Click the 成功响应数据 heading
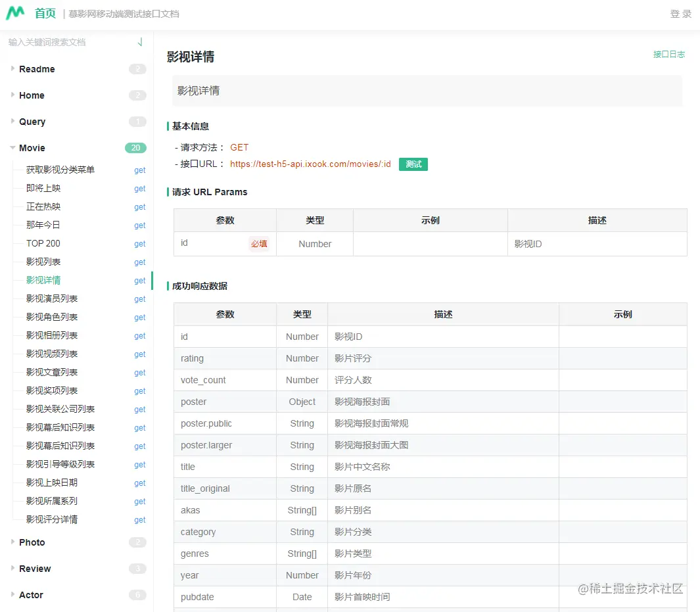 click(200, 286)
